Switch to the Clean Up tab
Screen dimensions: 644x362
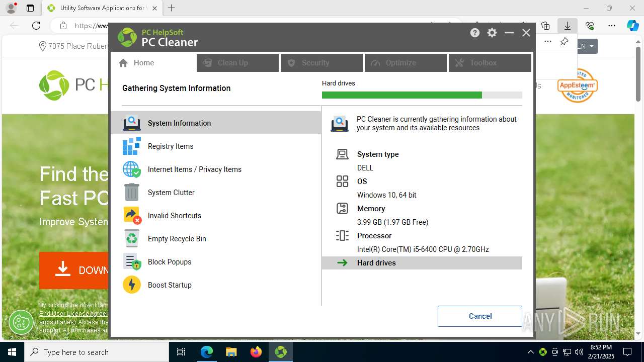[x=237, y=63]
